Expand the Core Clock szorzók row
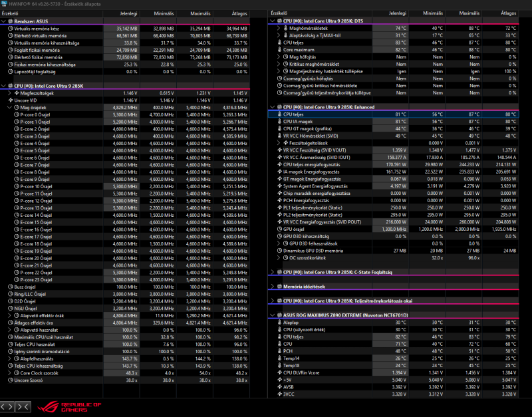 click(x=9, y=373)
